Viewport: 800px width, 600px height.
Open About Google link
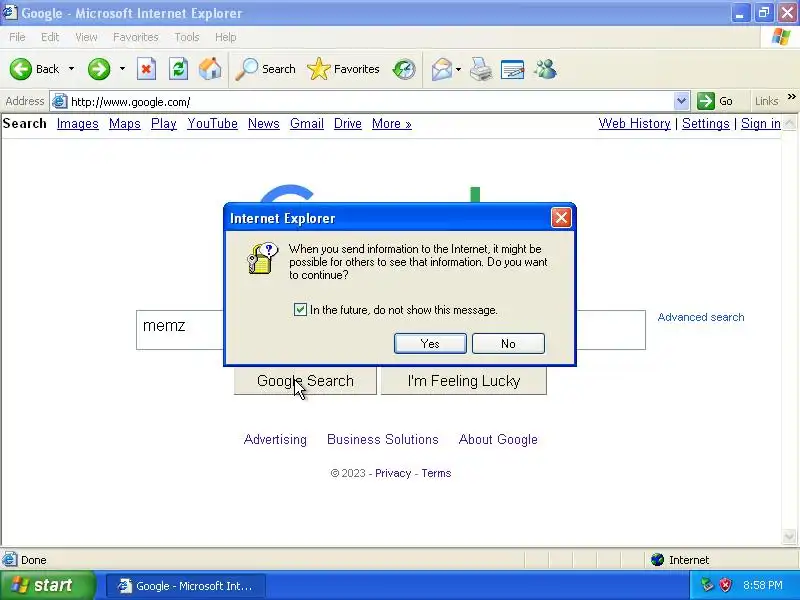point(498,439)
